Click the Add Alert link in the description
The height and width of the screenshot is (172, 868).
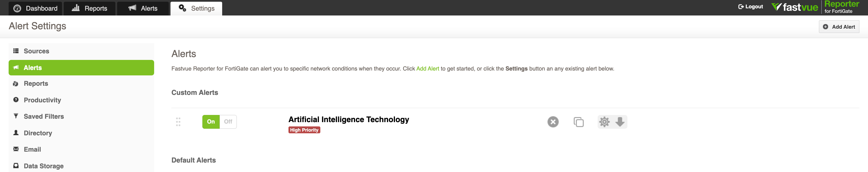427,68
